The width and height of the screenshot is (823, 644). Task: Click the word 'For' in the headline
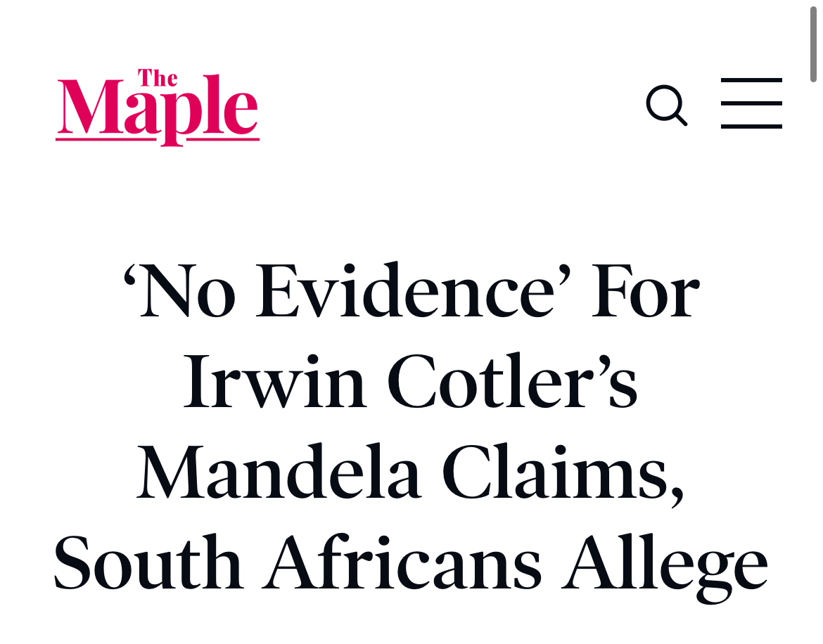pyautogui.click(x=645, y=292)
